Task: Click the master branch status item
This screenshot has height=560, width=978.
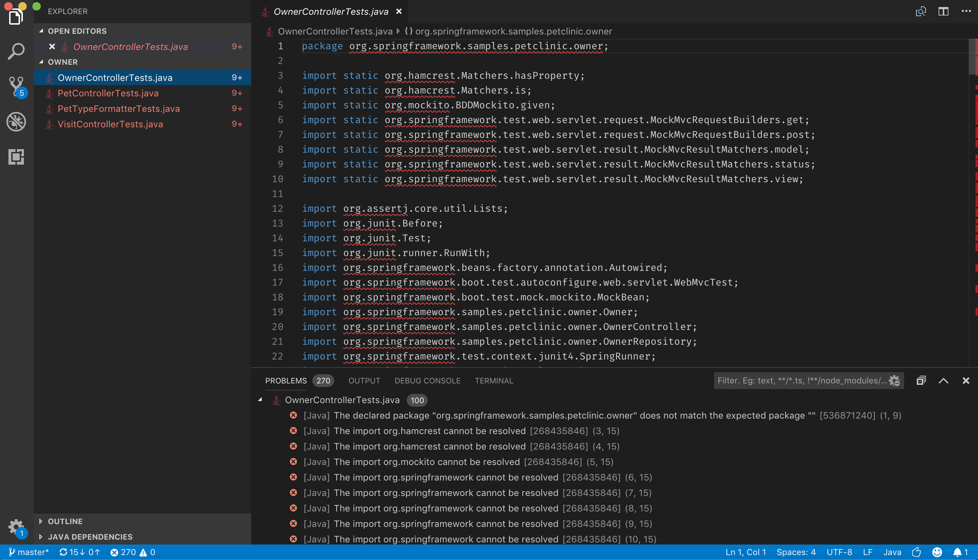Action: (x=29, y=552)
